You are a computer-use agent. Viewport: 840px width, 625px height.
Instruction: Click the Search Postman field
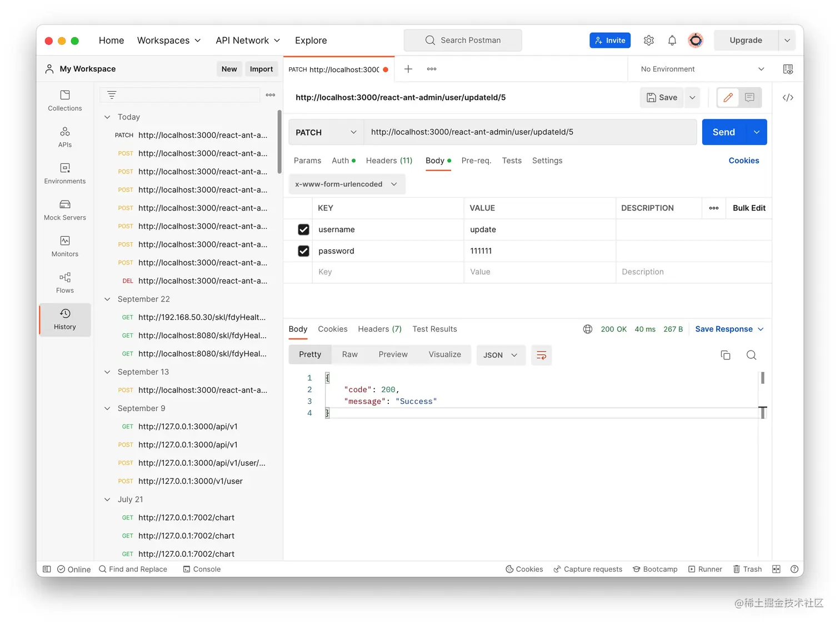[x=463, y=41]
